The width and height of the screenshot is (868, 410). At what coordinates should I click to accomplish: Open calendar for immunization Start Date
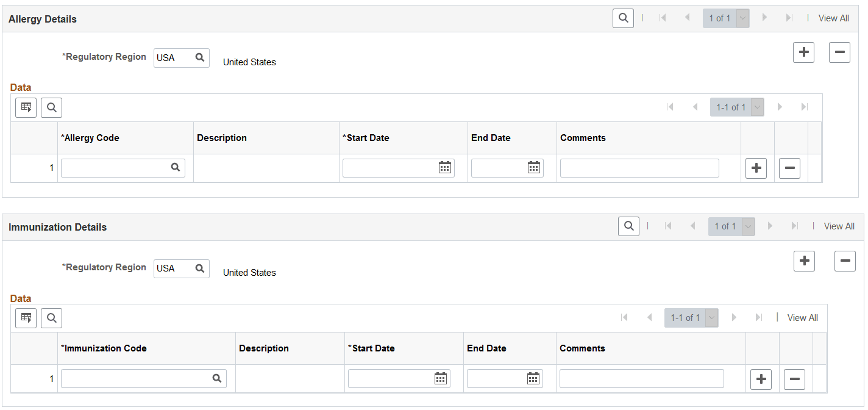pos(441,378)
